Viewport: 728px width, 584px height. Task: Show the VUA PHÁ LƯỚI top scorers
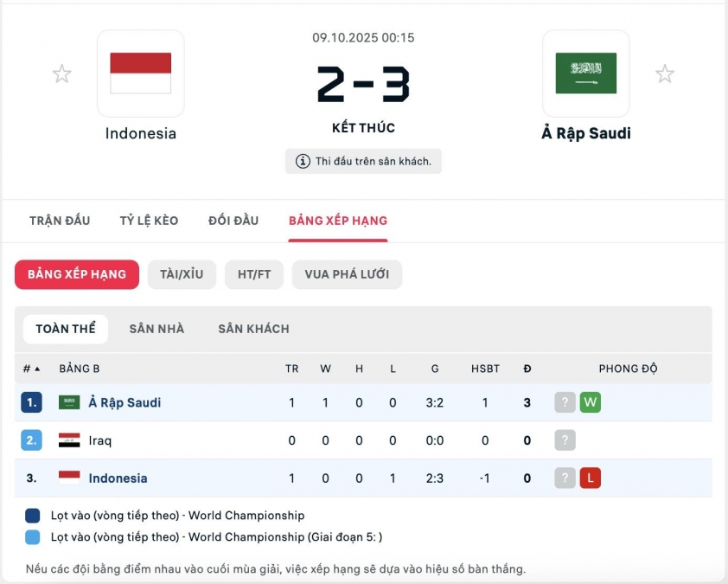click(347, 274)
